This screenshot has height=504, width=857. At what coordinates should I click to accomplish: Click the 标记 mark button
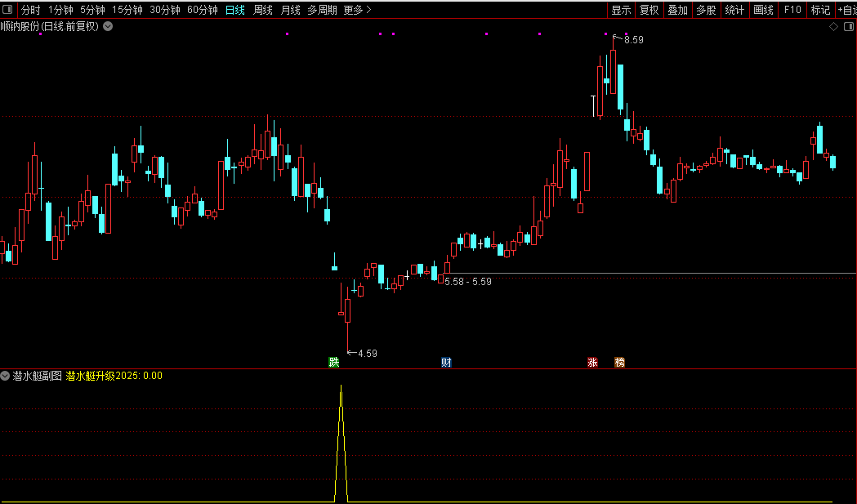[820, 10]
